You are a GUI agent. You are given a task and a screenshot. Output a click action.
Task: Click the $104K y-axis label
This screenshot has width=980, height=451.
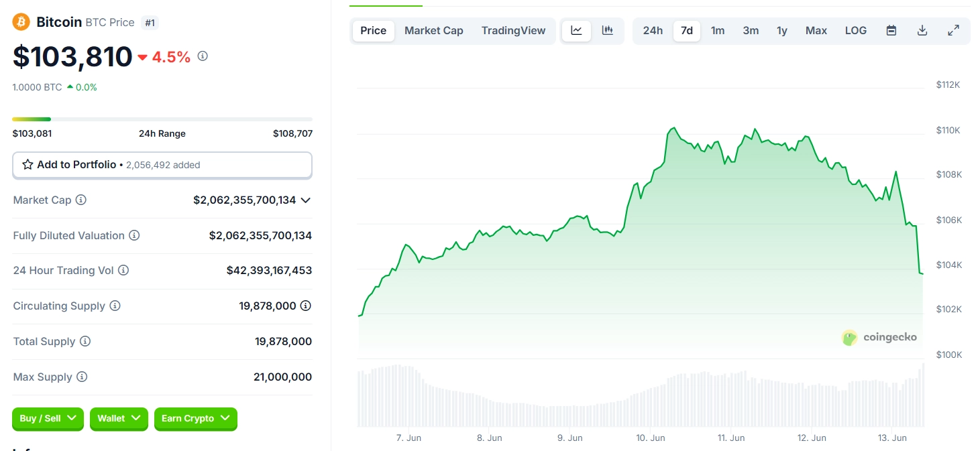coord(949,265)
